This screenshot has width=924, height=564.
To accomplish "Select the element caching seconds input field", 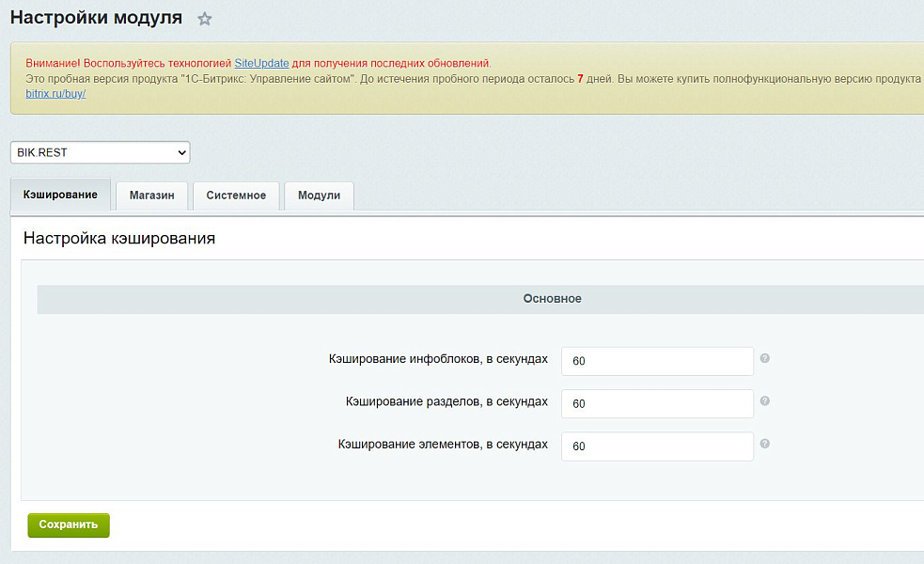I will pos(657,446).
